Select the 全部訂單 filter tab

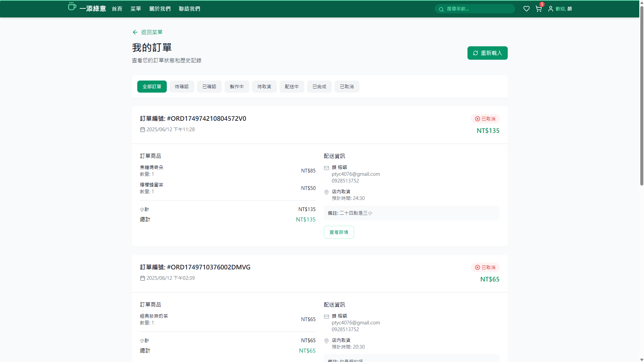click(x=152, y=87)
